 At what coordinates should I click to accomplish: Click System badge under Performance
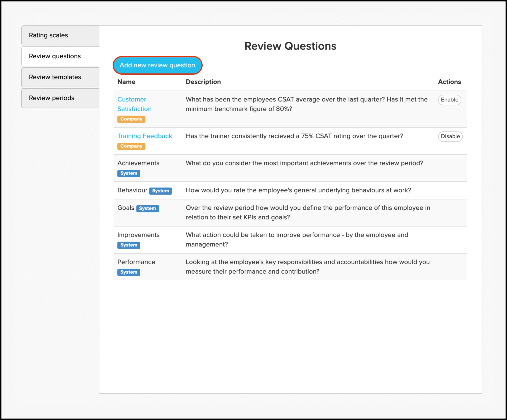click(x=129, y=272)
